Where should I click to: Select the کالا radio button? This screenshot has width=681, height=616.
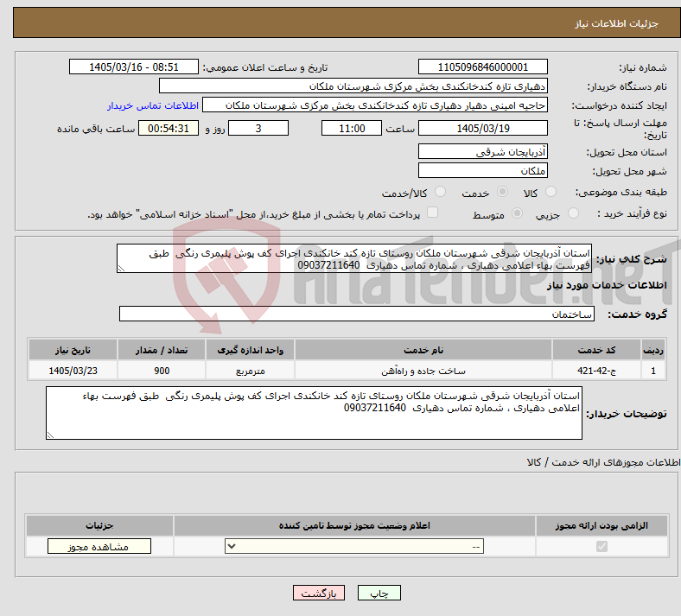tap(551, 192)
